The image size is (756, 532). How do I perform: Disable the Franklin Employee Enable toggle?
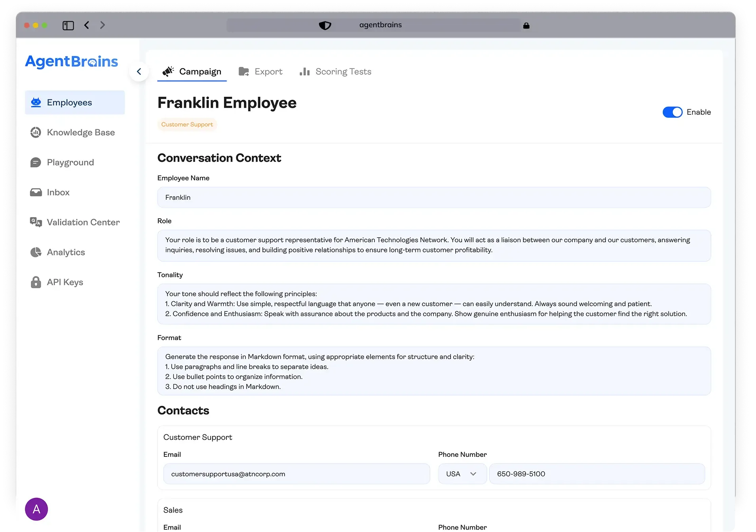point(672,112)
